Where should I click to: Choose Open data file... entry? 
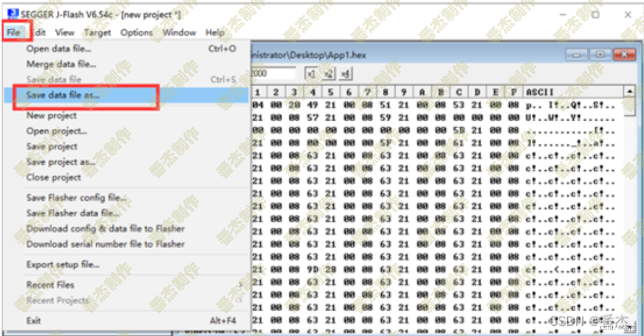tap(127, 48)
